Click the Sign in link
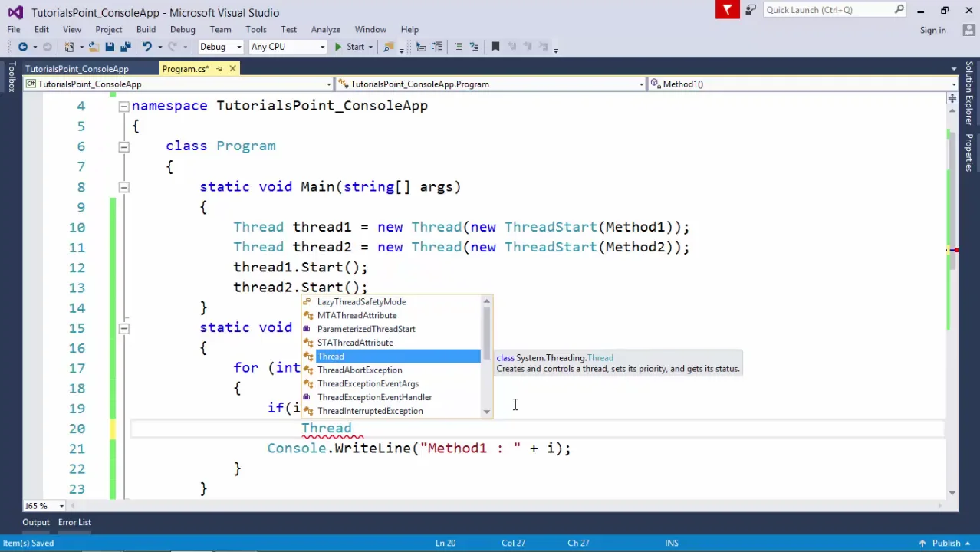 click(932, 30)
